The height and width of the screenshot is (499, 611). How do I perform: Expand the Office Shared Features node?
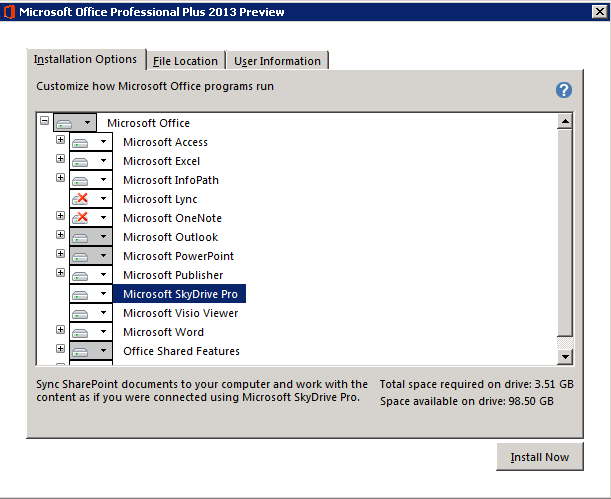point(60,349)
